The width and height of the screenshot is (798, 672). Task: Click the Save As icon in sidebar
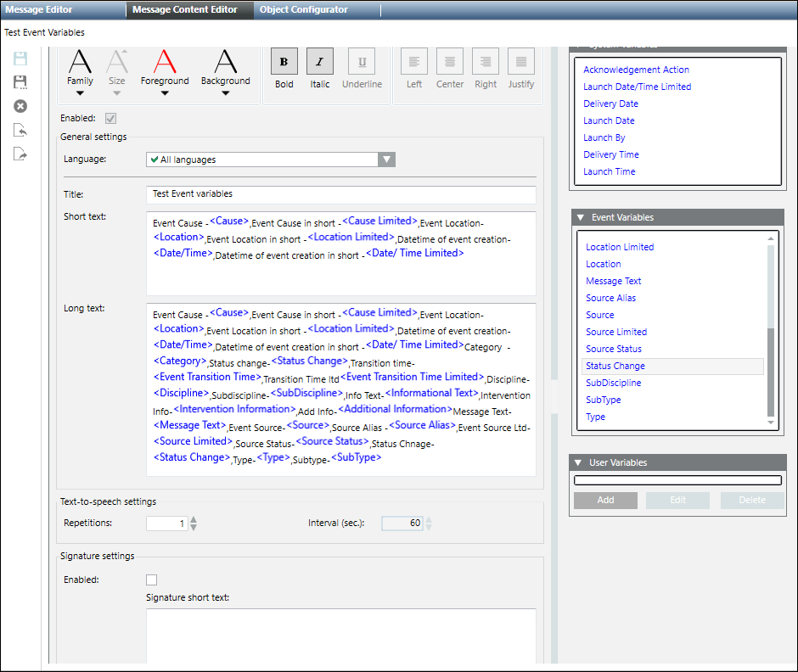(20, 82)
